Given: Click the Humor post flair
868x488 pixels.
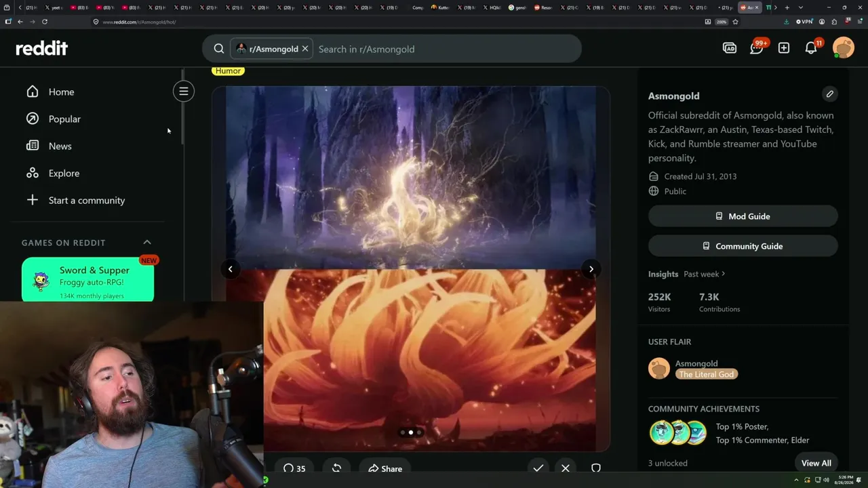Looking at the screenshot, I should [x=228, y=70].
